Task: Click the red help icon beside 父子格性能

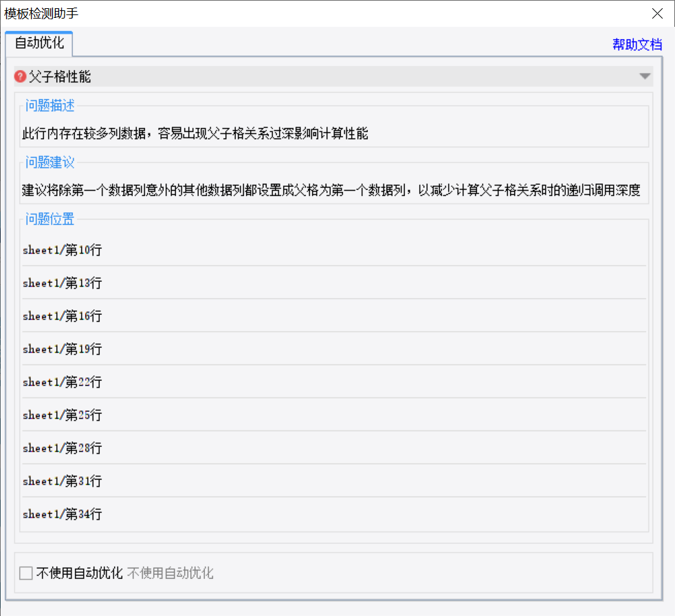Action: (19, 76)
